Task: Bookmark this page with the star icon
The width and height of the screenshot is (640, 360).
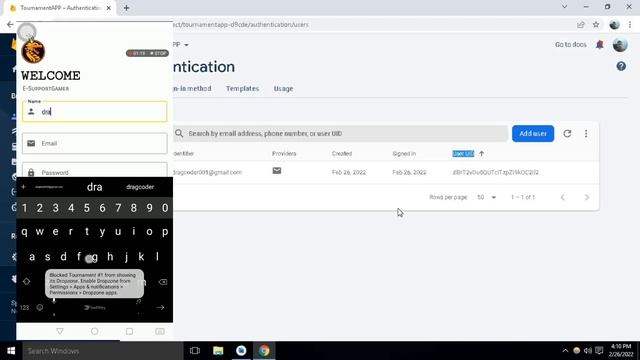Action: (x=596, y=24)
